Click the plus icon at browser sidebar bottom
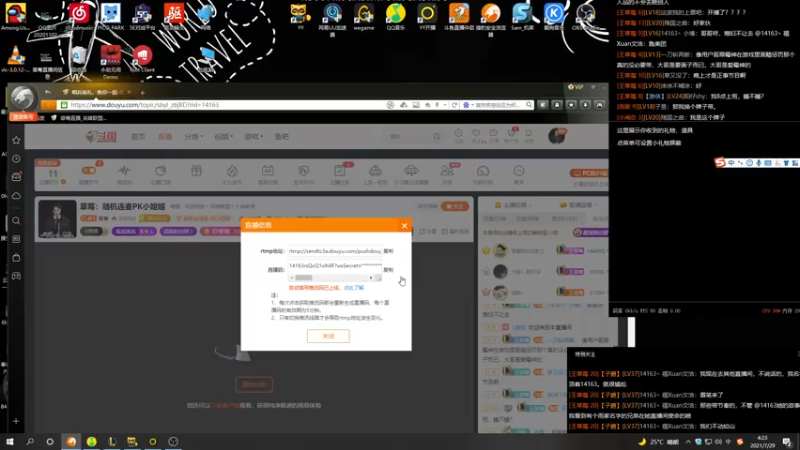Screen dimensions: 800x450 pos(16,421)
